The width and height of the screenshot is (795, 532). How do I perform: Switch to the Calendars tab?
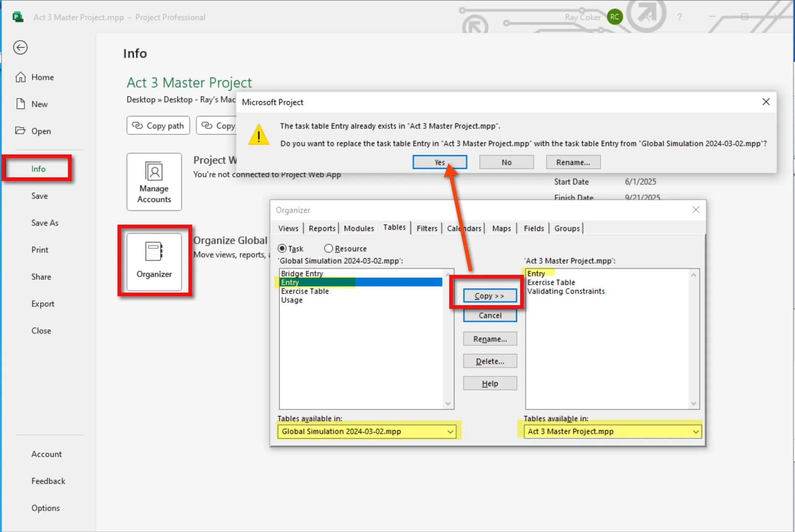(x=464, y=228)
